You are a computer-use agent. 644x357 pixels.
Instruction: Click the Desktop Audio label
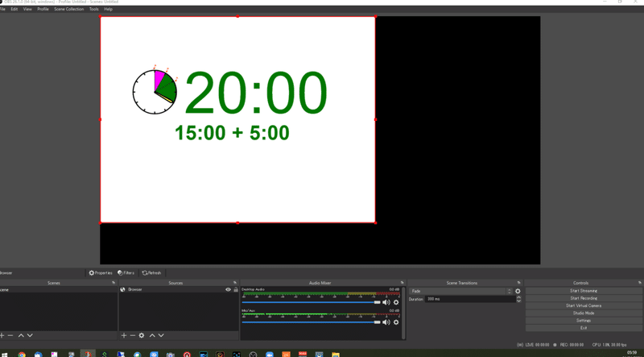[x=254, y=289]
